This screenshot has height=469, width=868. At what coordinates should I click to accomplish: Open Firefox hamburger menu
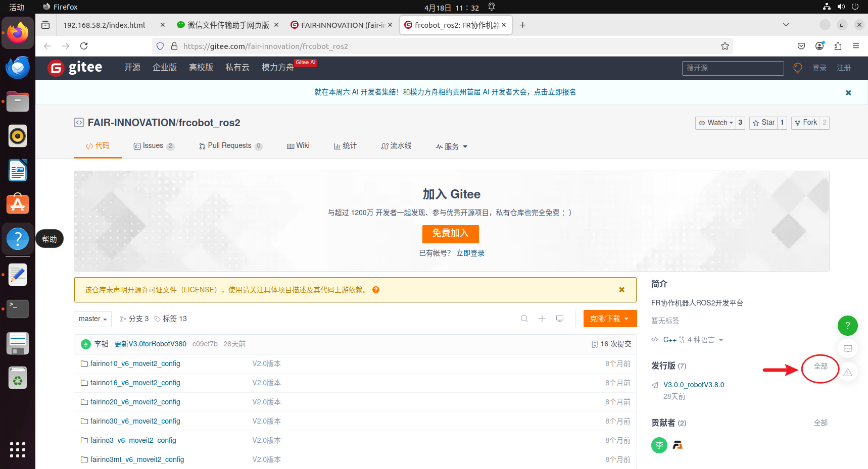[x=856, y=46]
